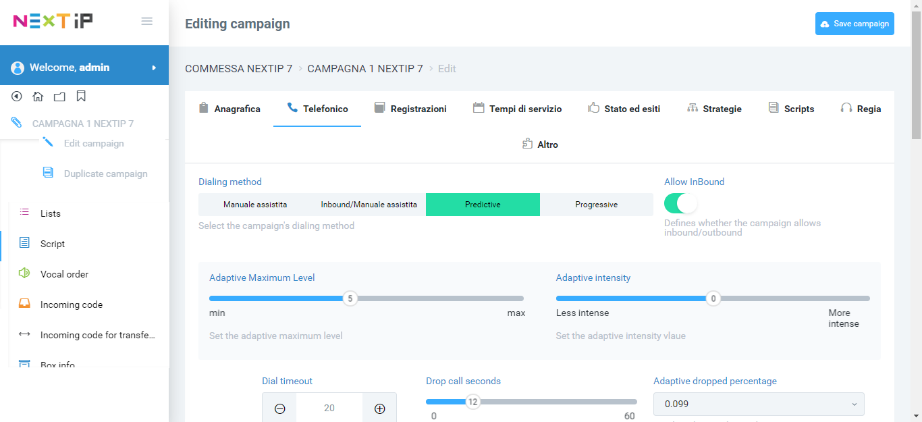
Task: Click the back arrow circle icon
Action: [x=16, y=96]
